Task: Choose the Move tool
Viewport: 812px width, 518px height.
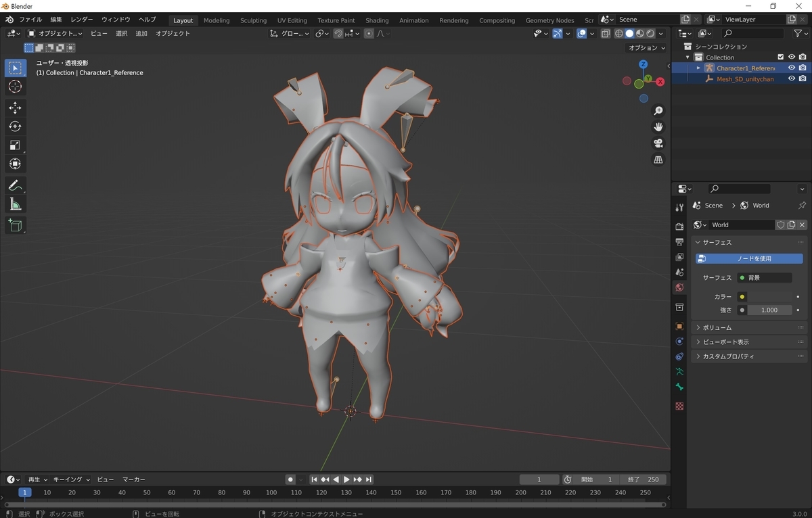Action: [x=16, y=108]
